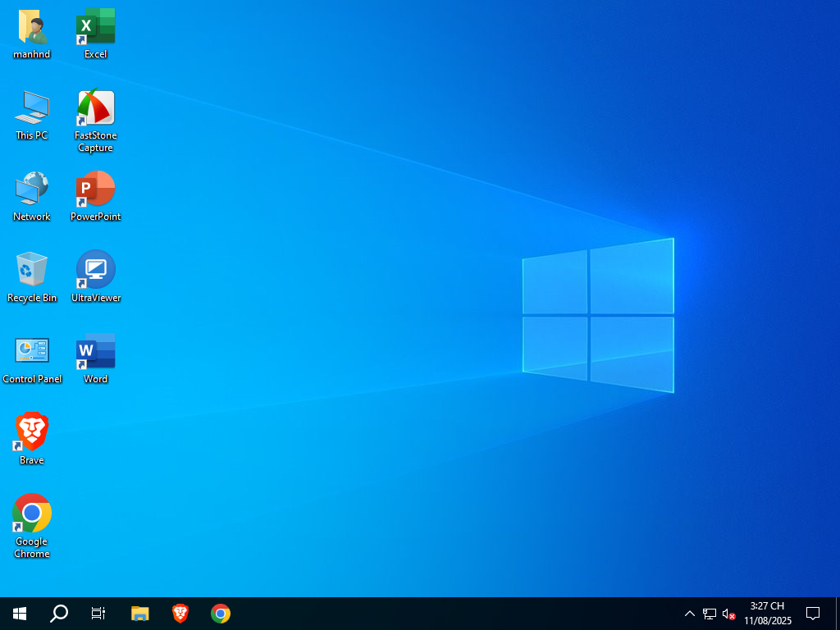Launch File Explorer from the taskbar
The width and height of the screenshot is (840, 630).
(139, 613)
